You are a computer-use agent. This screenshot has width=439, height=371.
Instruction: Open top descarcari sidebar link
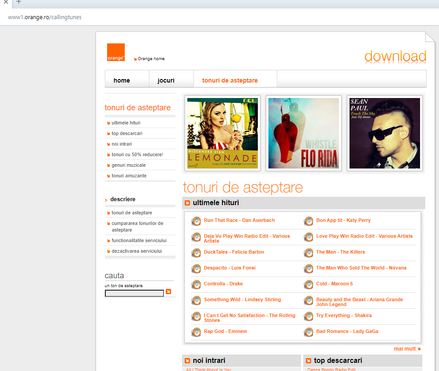[127, 133]
